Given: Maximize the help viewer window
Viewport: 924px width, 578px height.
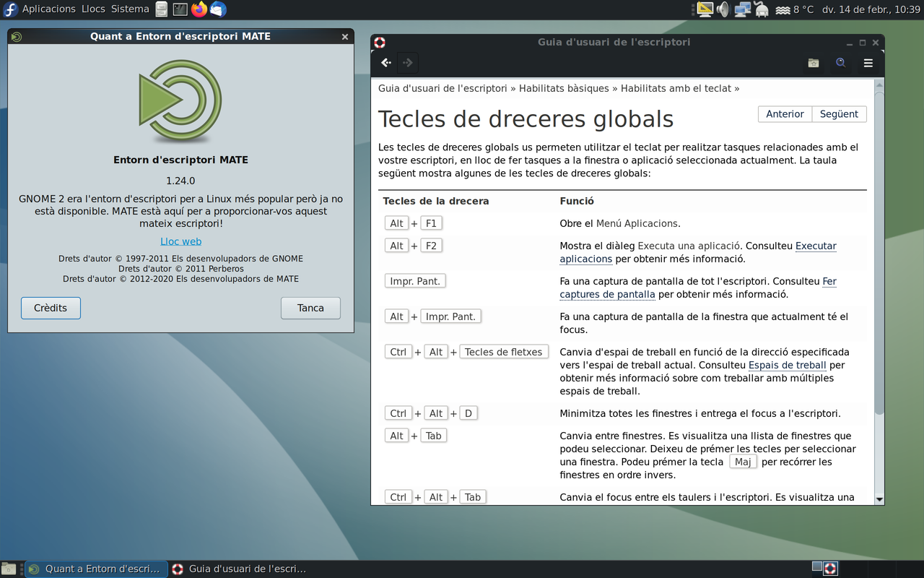Looking at the screenshot, I should [863, 43].
